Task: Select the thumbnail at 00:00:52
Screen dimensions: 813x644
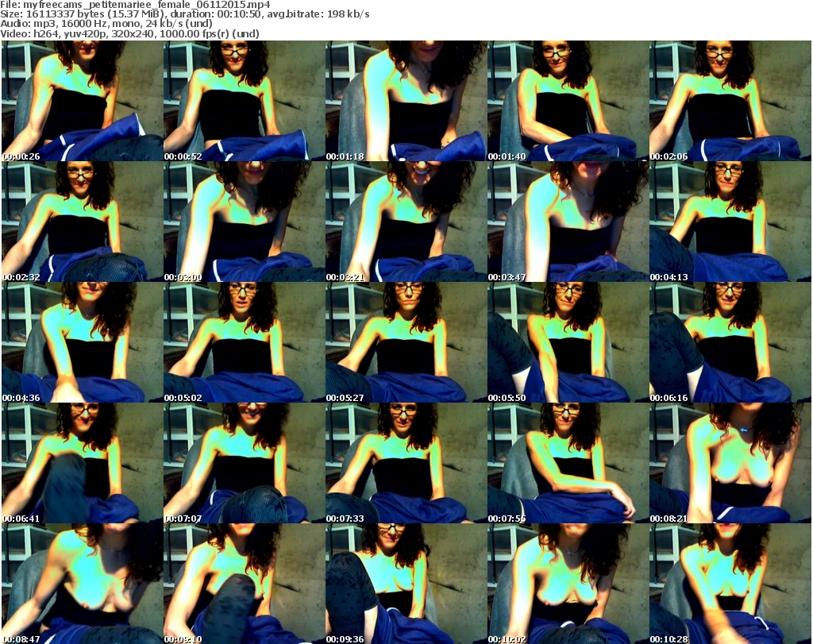Action: (245, 101)
